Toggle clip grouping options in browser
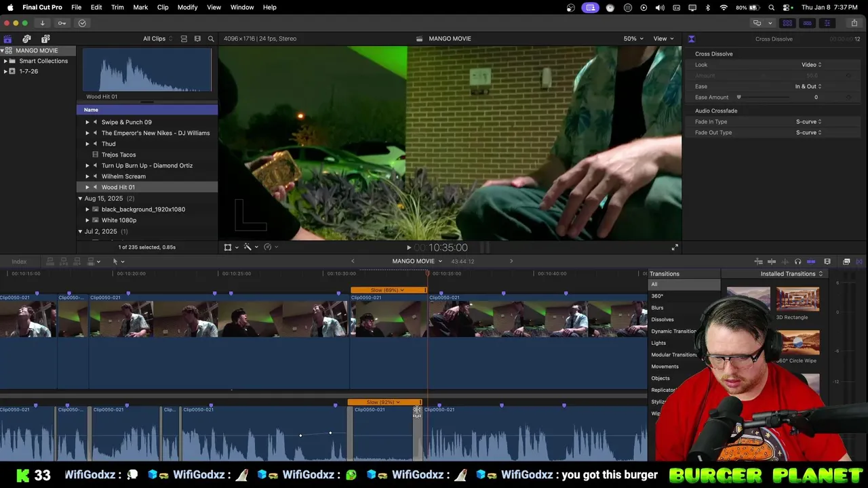Image resolution: width=868 pixels, height=488 pixels. [184, 39]
